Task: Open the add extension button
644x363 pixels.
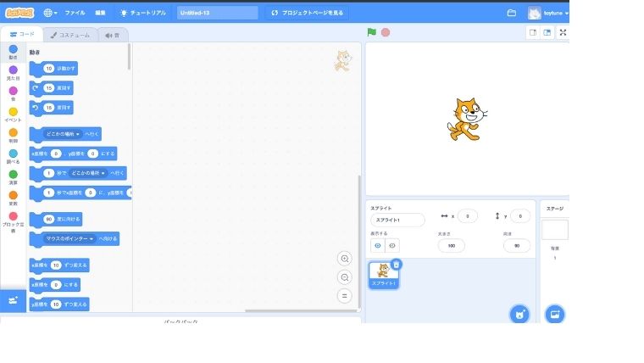Action: [14, 300]
